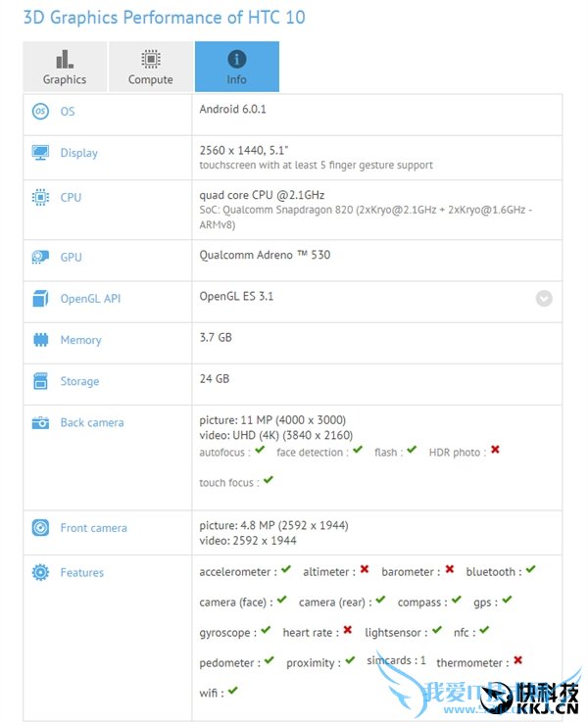Expand the OpenGL ES 3.1 dropdown arrow
Screen dimensions: 588x724
[544, 299]
